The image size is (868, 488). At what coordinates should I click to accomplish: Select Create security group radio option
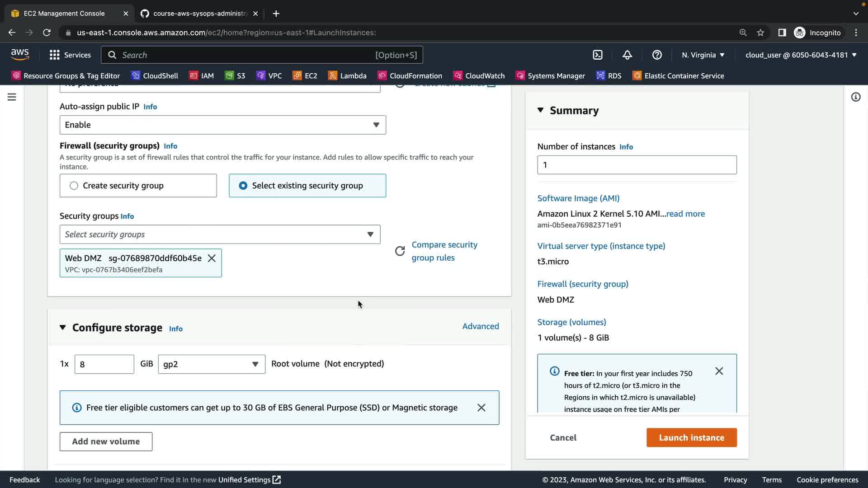pos(74,186)
